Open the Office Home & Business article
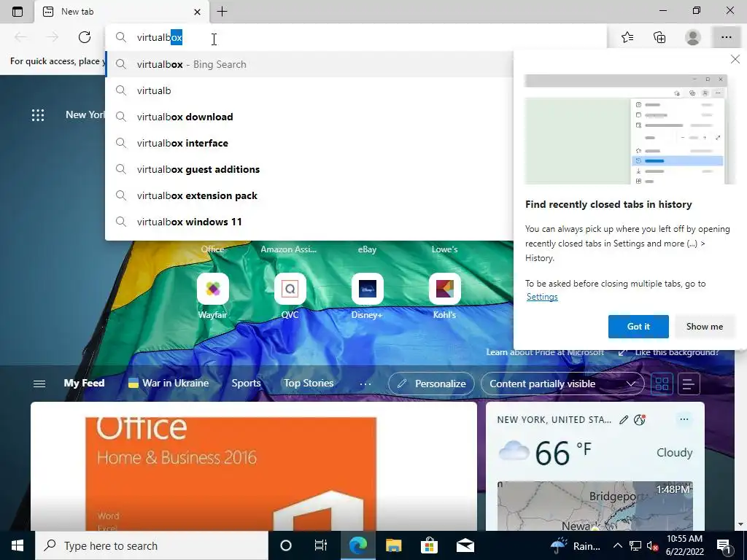This screenshot has height=560, width=747. [254, 467]
